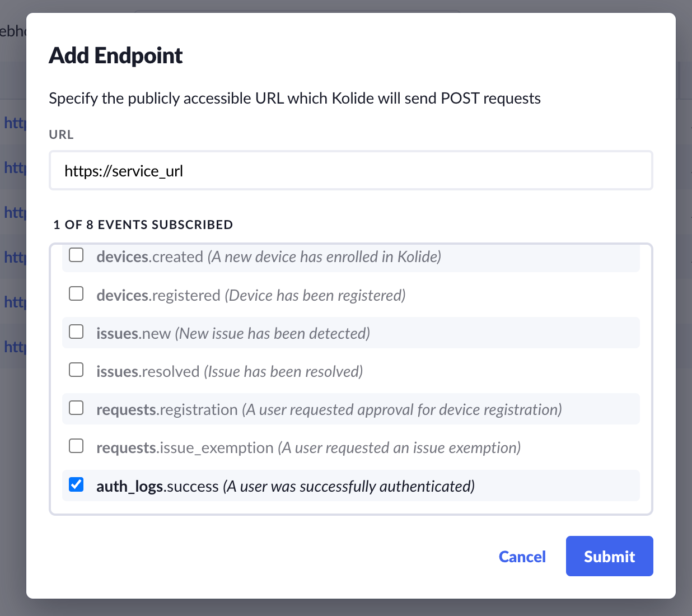
Task: Click the Cancel link
Action: pos(522,556)
